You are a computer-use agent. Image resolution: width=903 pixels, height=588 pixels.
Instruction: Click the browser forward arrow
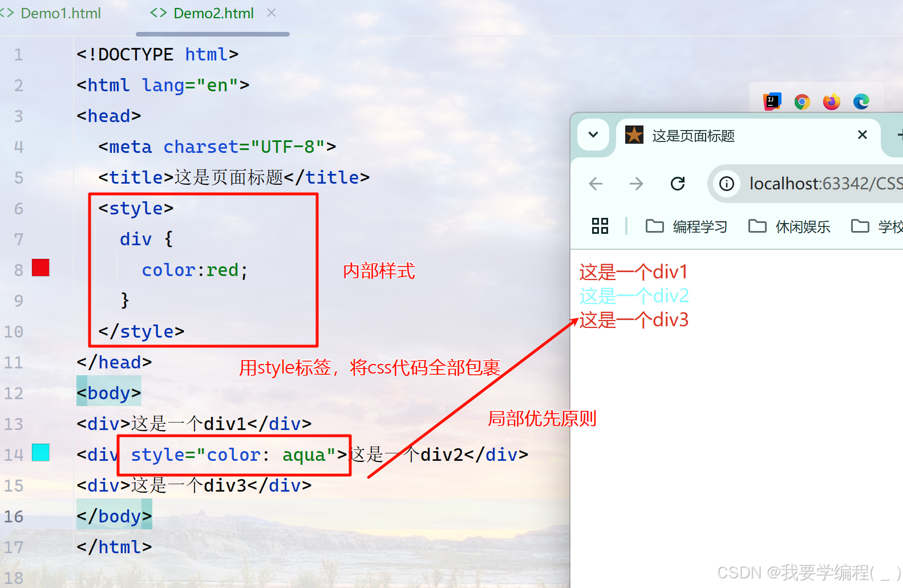pos(636,184)
